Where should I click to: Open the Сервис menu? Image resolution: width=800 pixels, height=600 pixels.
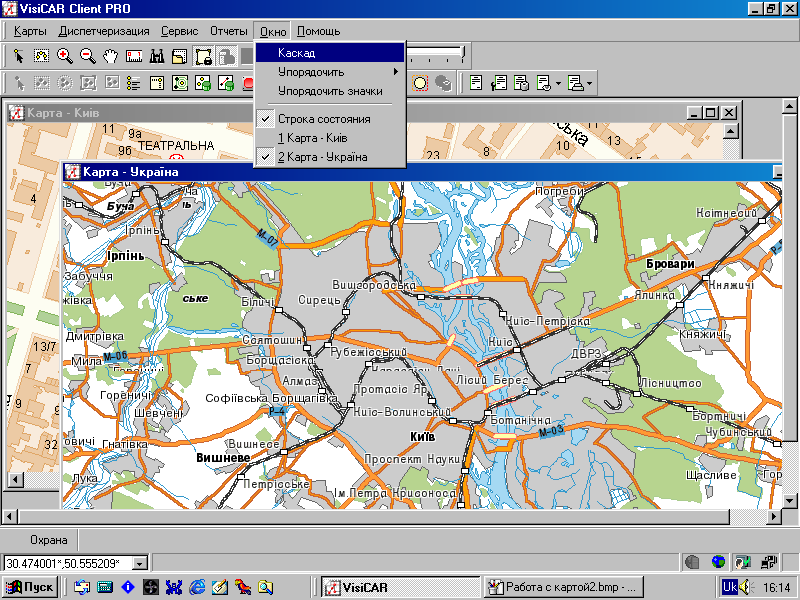[180, 31]
